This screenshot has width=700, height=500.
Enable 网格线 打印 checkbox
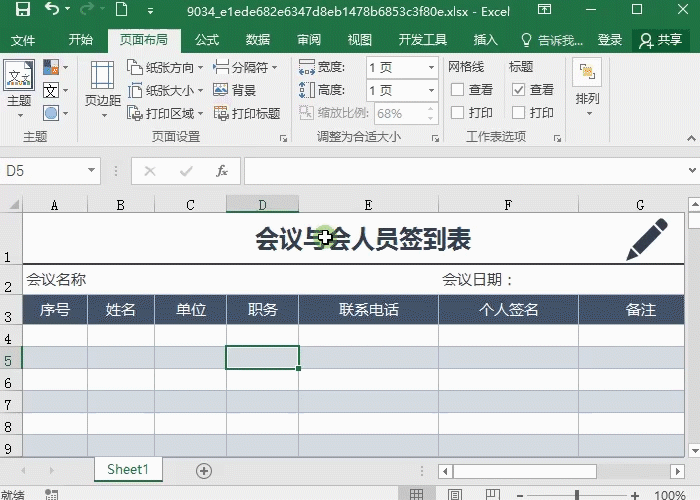click(x=457, y=112)
